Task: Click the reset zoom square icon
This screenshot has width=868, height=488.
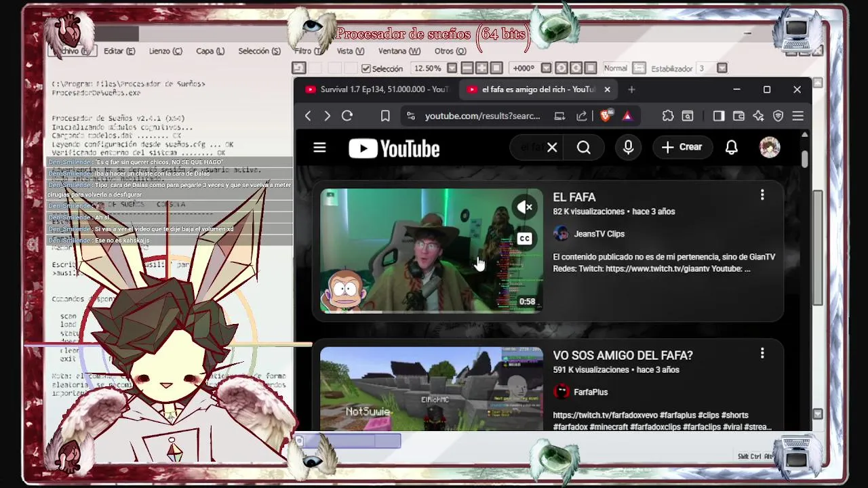Action: 496,68
